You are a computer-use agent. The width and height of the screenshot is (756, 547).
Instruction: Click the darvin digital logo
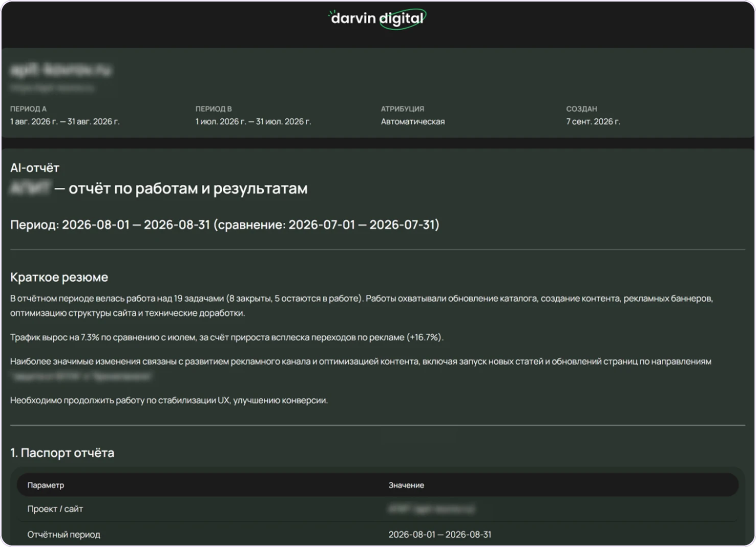(x=377, y=19)
